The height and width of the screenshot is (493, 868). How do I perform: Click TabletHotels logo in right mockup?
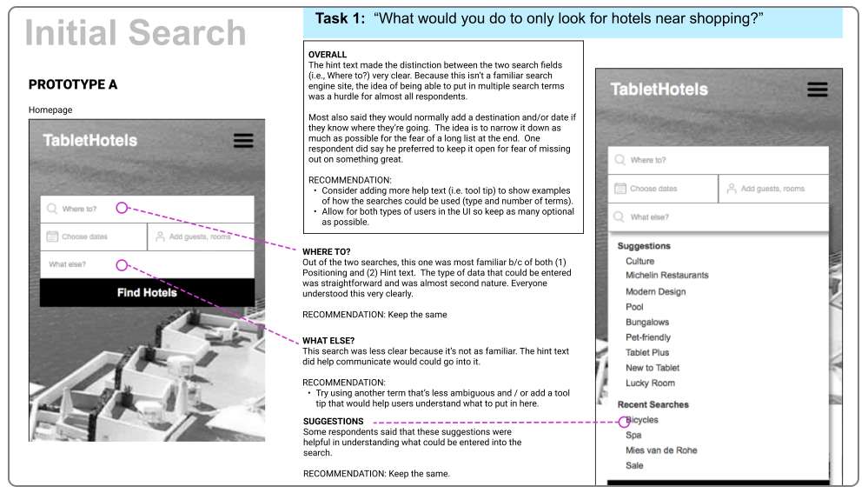(659, 90)
